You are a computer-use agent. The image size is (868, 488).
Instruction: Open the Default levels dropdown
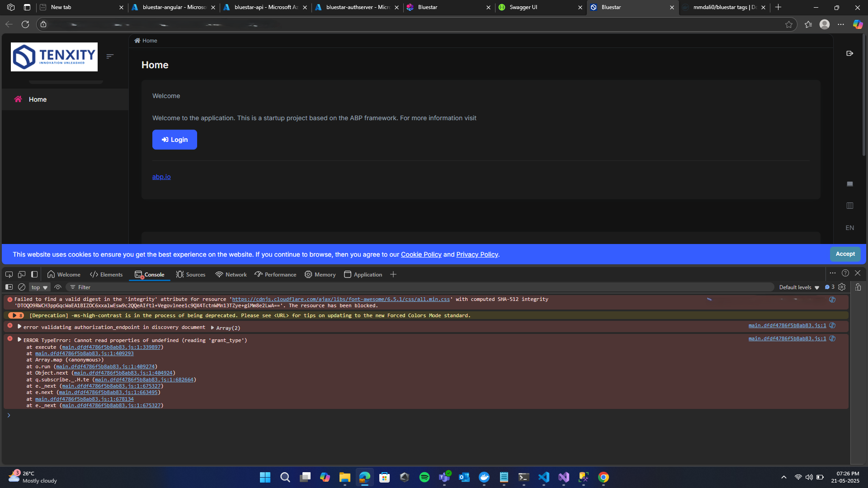799,287
